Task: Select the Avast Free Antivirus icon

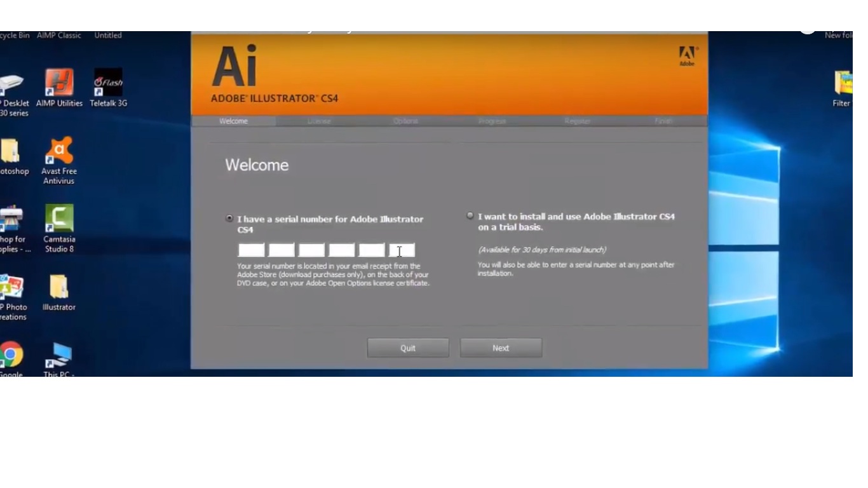Action: (59, 152)
